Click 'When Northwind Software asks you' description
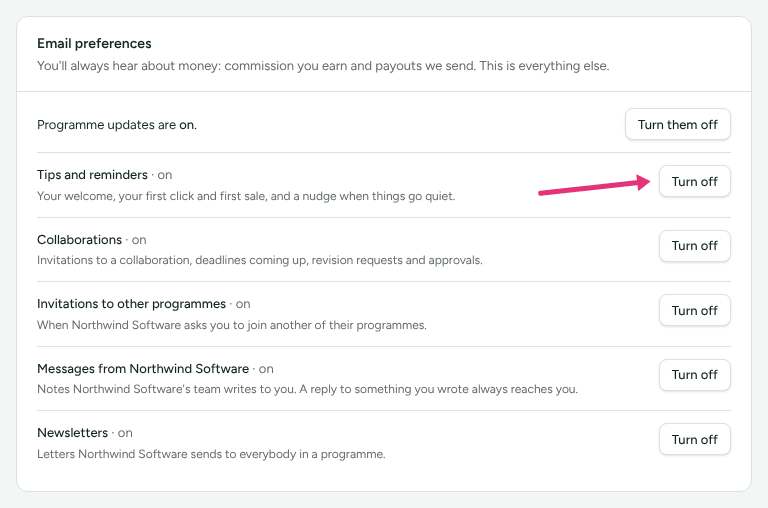The width and height of the screenshot is (768, 508). 232,325
